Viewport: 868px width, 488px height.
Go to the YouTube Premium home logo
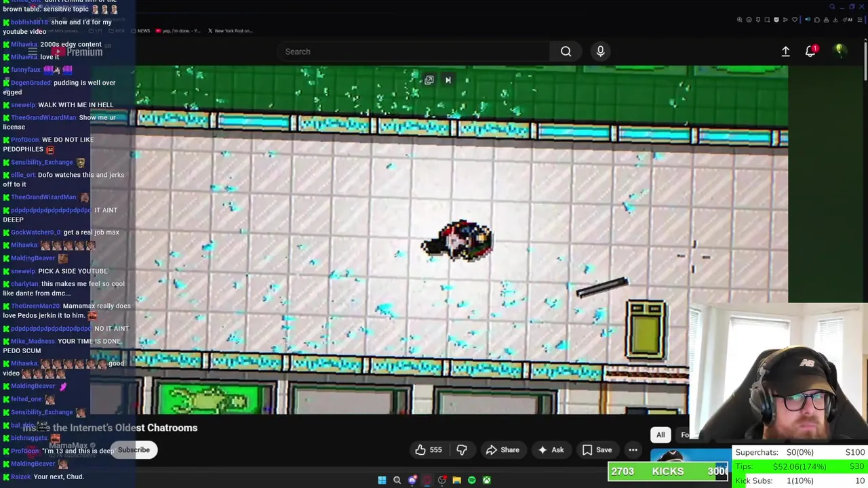point(76,52)
